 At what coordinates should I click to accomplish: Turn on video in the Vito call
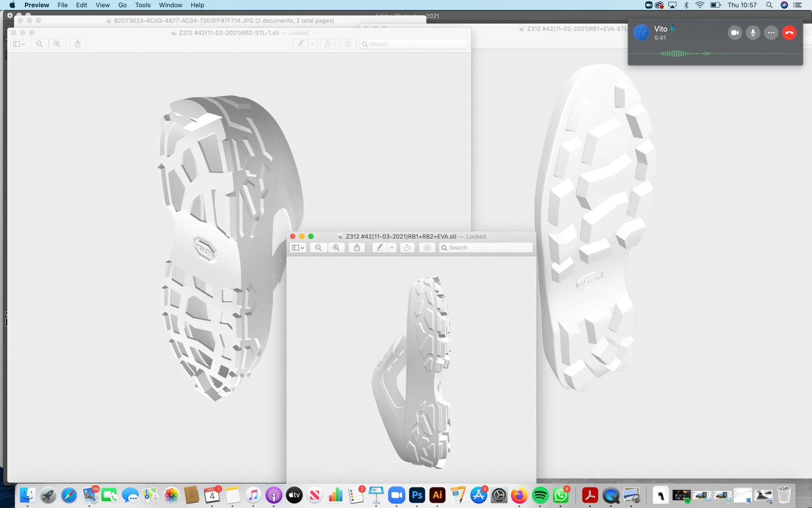tap(735, 33)
